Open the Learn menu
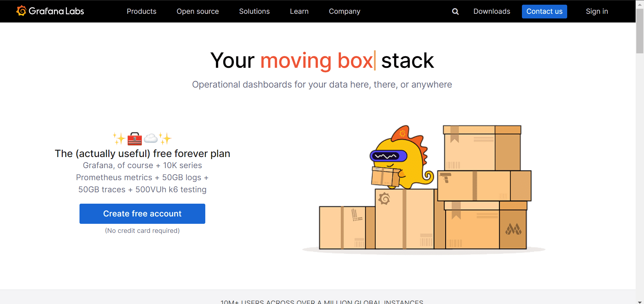The height and width of the screenshot is (304, 644). pos(299,11)
